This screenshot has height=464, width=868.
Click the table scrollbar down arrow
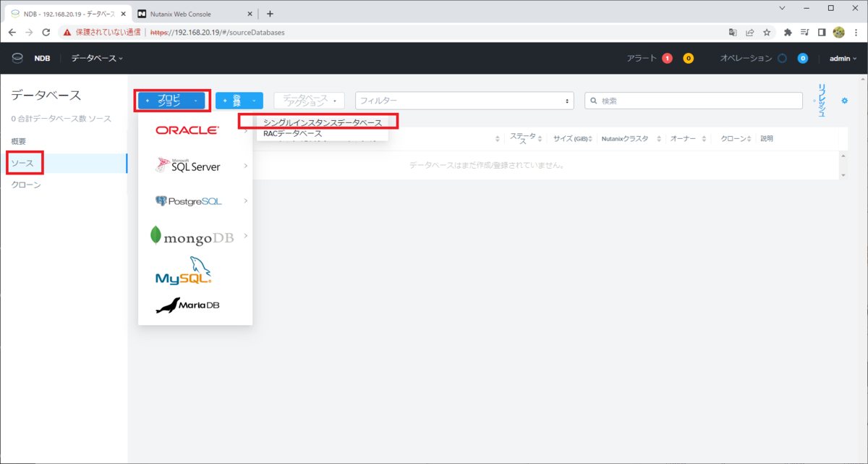pos(843,175)
